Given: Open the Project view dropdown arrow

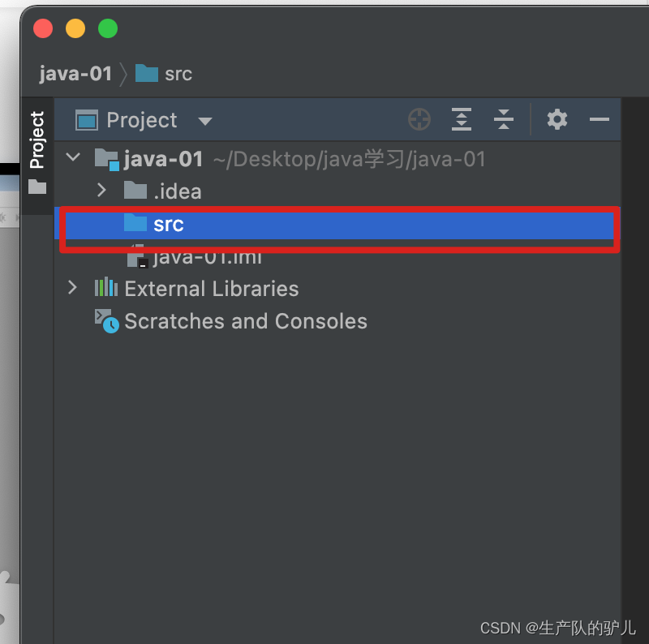Looking at the screenshot, I should tap(205, 122).
